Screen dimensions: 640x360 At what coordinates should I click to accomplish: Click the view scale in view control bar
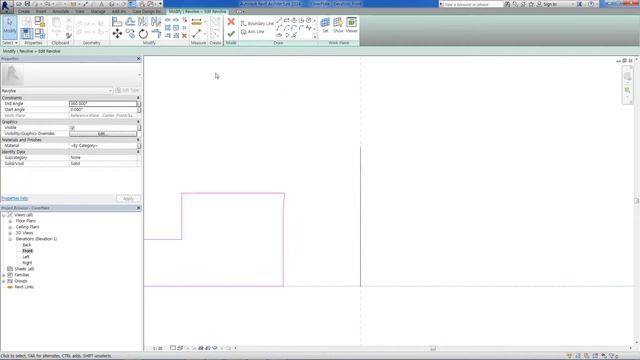[157, 348]
